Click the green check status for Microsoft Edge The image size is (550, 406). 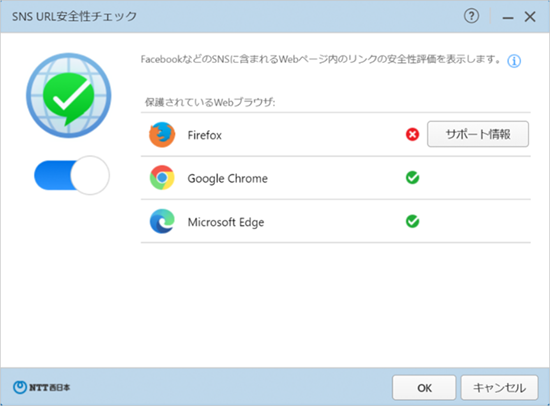coord(412,221)
